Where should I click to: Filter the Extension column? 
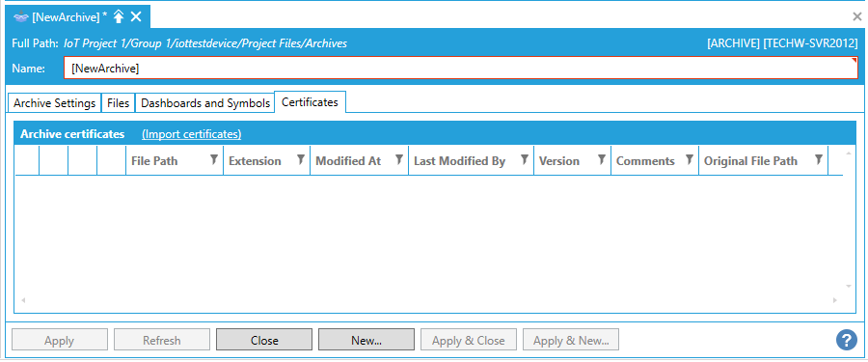tap(301, 160)
